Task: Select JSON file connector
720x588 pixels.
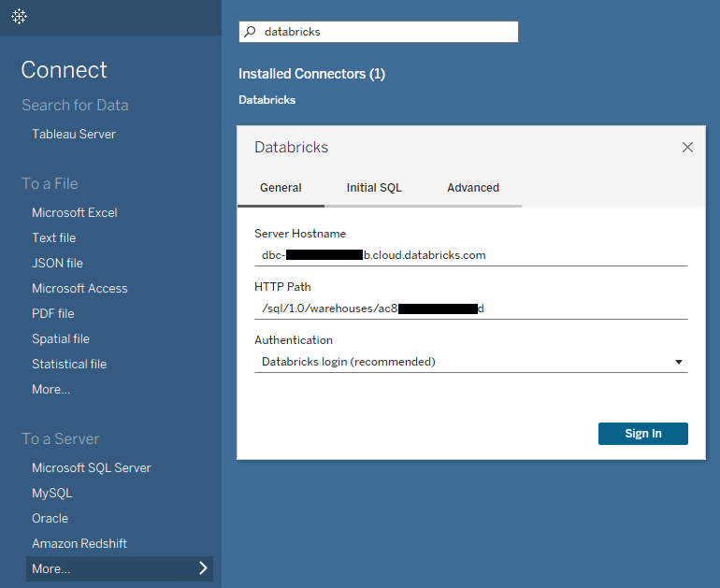Action: 57,263
